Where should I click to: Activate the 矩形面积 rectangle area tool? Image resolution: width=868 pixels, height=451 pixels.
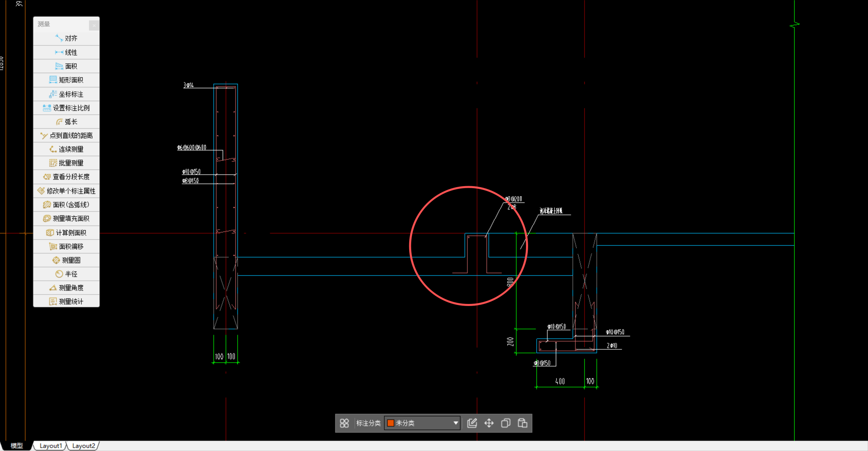pyautogui.click(x=67, y=80)
